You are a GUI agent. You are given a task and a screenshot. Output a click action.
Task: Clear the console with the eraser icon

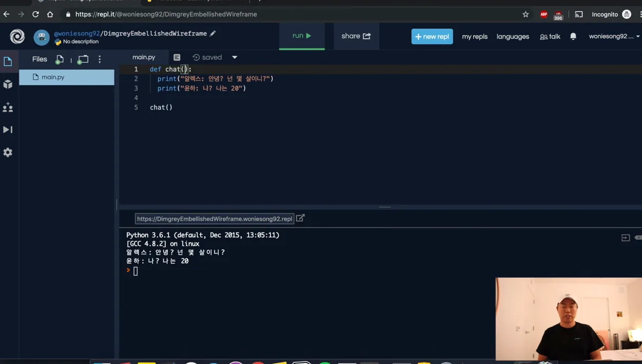click(638, 238)
